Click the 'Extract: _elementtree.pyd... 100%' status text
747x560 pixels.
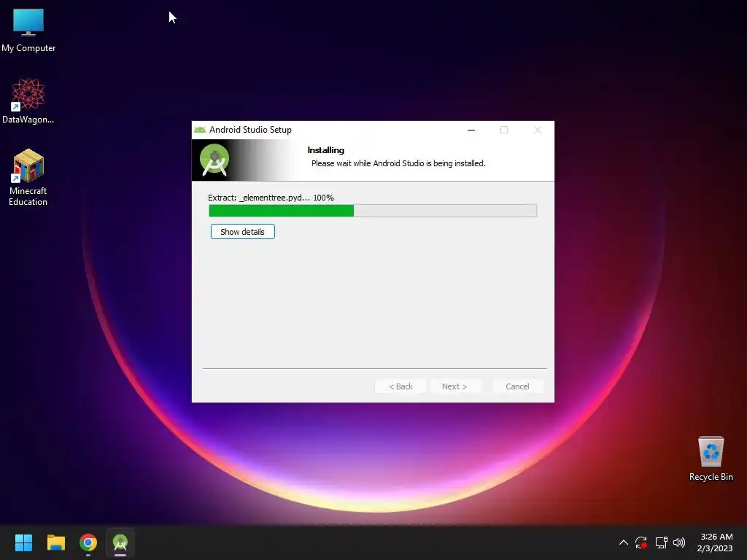click(271, 198)
